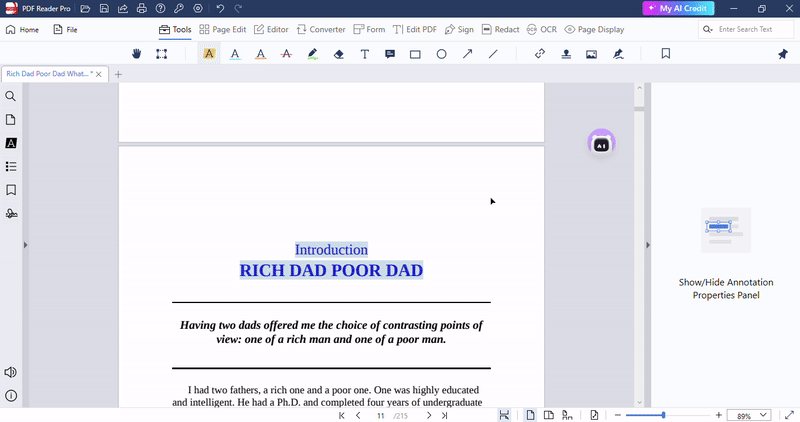Screen dimensions: 800x422
Task: Show page thumbnails panel
Action: pos(10,119)
